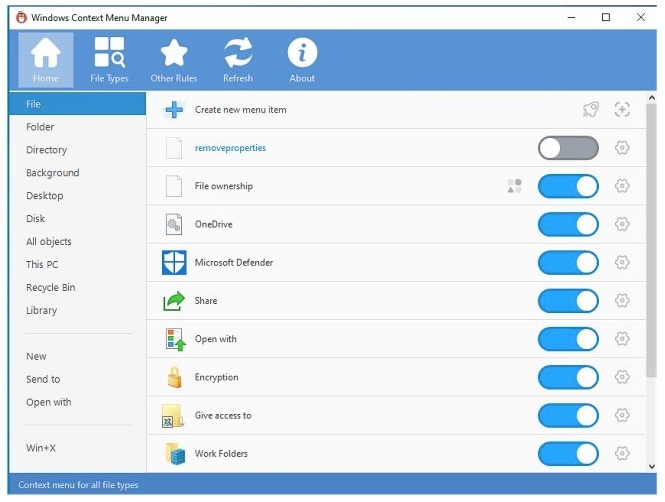Disable the OneDrive menu toggle
Viewport: 665px width, 502px height.
coord(568,225)
